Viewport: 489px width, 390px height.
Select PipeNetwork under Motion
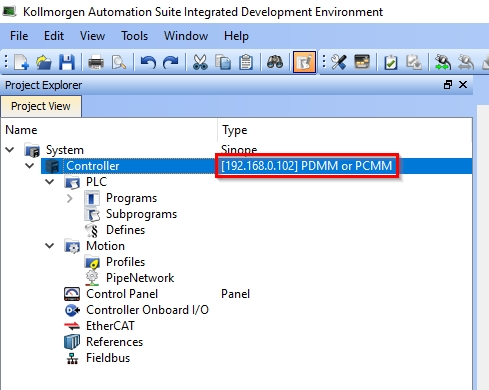coord(140,278)
